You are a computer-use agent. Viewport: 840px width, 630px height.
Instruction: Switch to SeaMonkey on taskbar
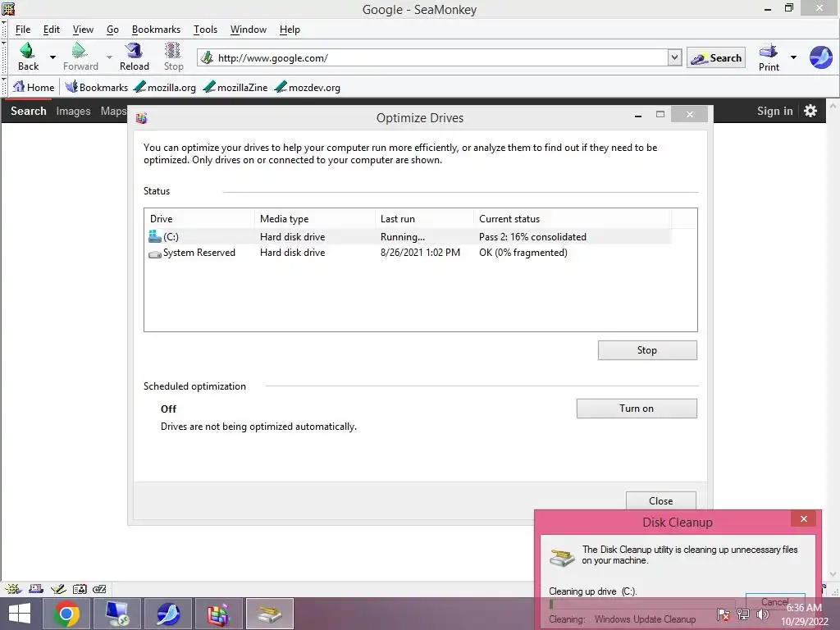click(x=167, y=614)
